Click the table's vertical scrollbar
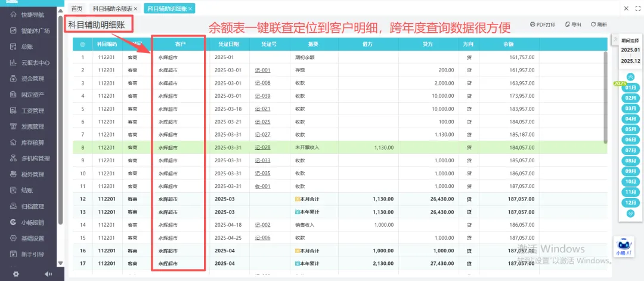The width and height of the screenshot is (644, 281). click(x=605, y=97)
